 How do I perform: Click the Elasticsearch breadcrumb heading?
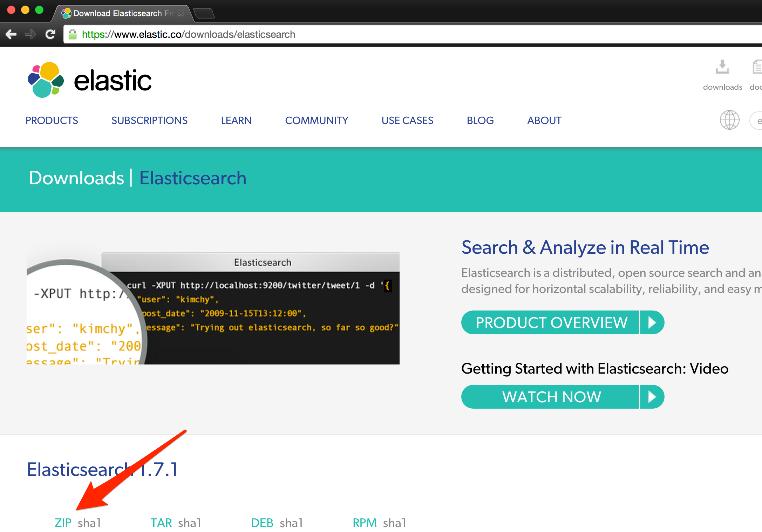coord(193,178)
